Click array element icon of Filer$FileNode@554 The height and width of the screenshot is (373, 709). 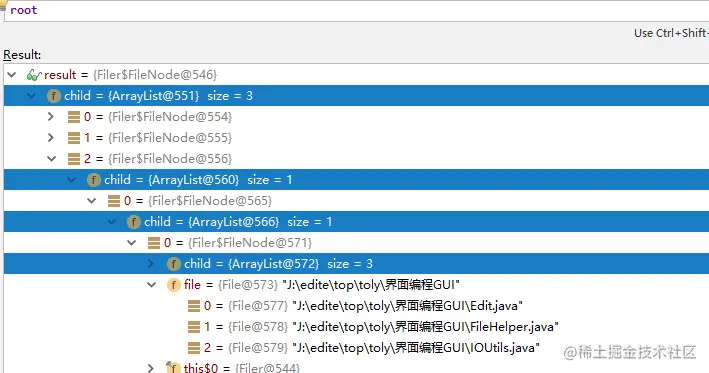pos(74,117)
